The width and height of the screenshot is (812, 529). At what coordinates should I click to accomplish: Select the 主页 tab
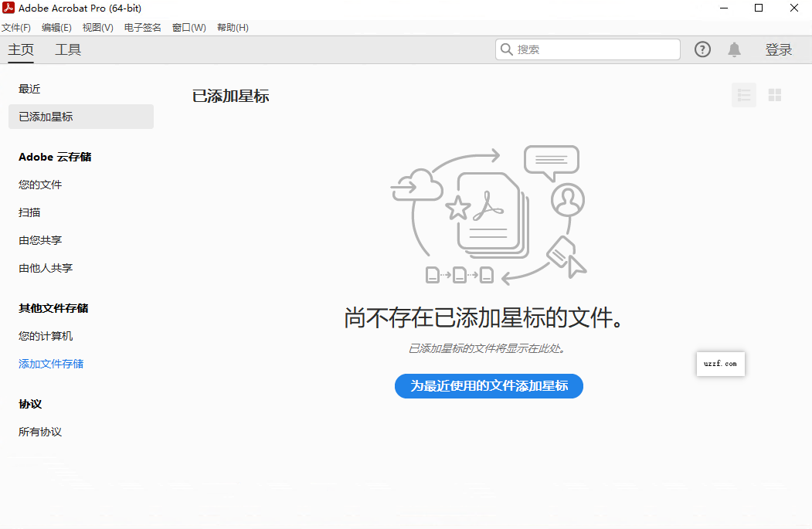[x=21, y=50]
